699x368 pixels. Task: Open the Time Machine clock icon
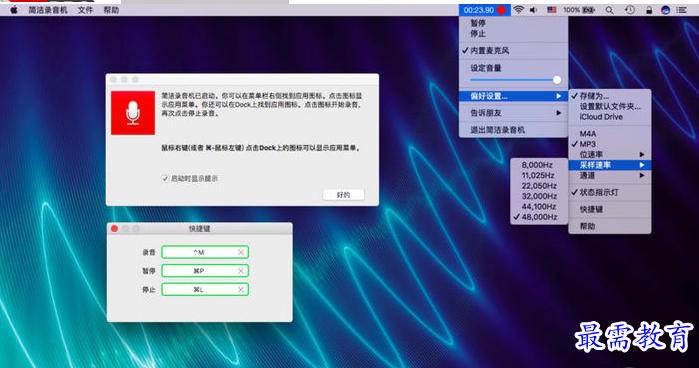tap(630, 10)
